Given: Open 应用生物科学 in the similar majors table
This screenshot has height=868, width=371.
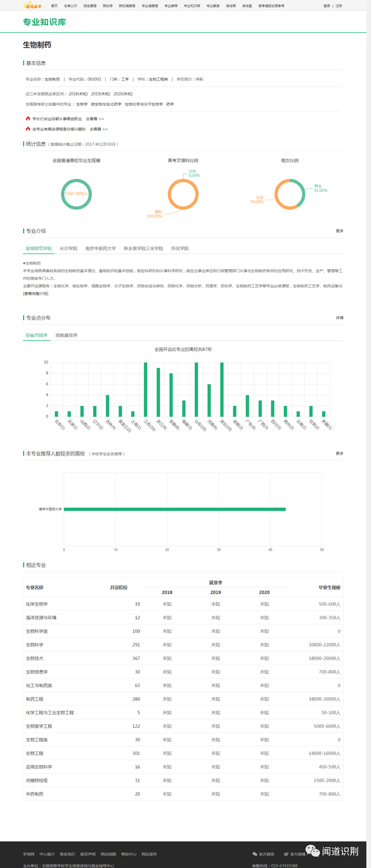Looking at the screenshot, I should point(38,767).
